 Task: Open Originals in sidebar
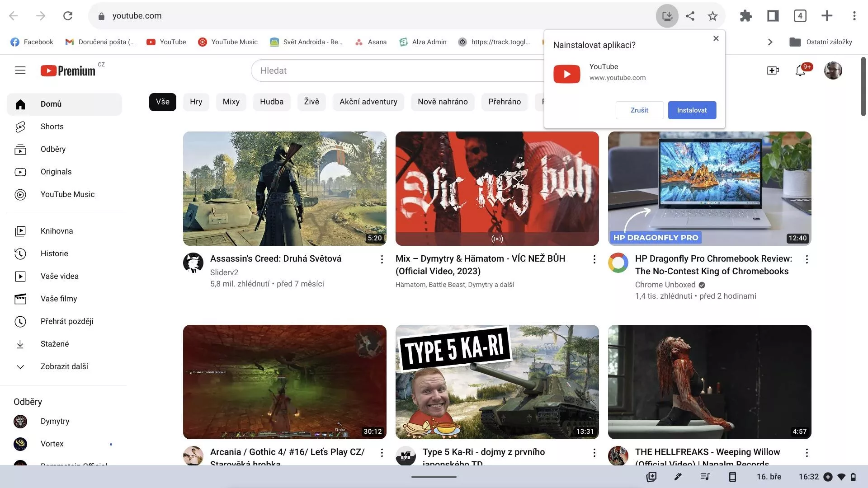(64, 172)
